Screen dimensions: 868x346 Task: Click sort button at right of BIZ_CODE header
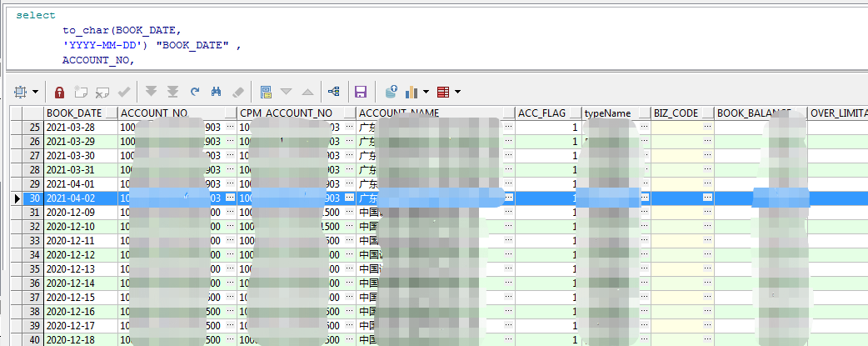[x=708, y=113]
